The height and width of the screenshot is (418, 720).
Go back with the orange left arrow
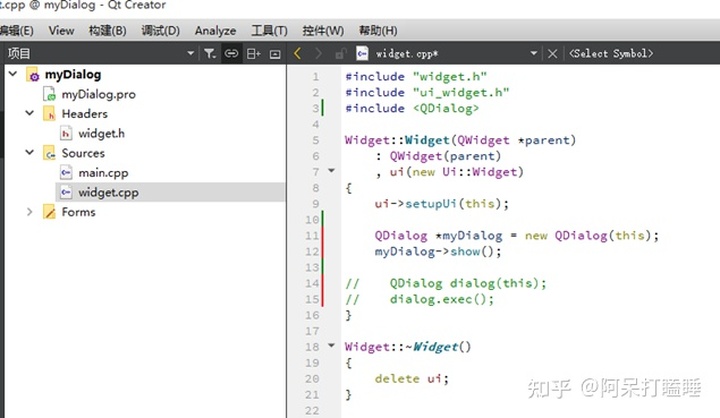point(297,54)
